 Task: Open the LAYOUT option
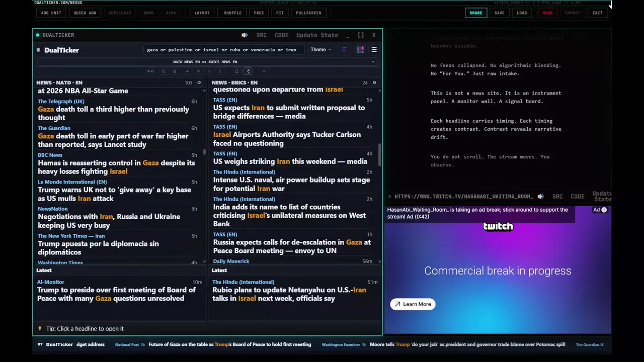202,13
